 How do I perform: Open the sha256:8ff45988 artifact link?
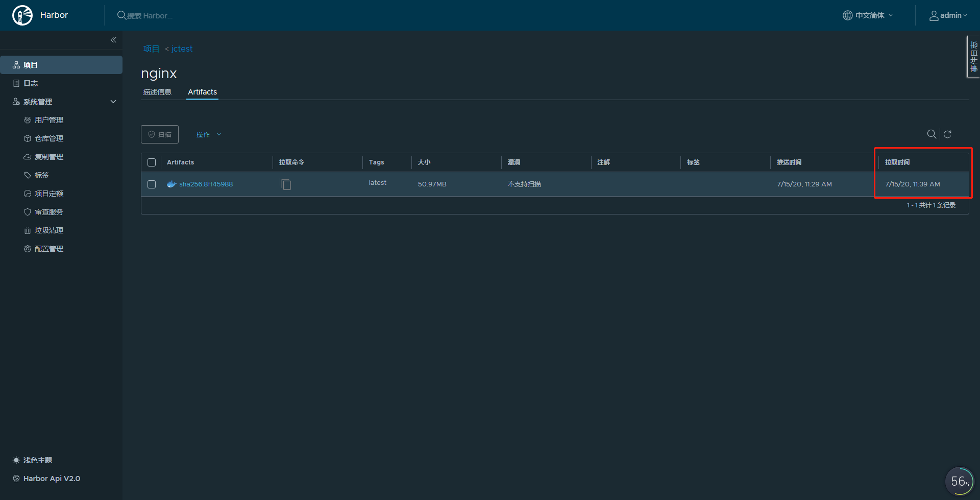(206, 184)
